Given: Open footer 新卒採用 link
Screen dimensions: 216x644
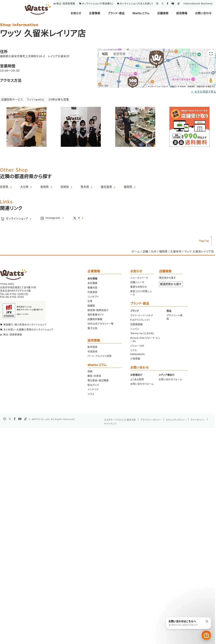Looking at the screenshot, I should 92,347.
